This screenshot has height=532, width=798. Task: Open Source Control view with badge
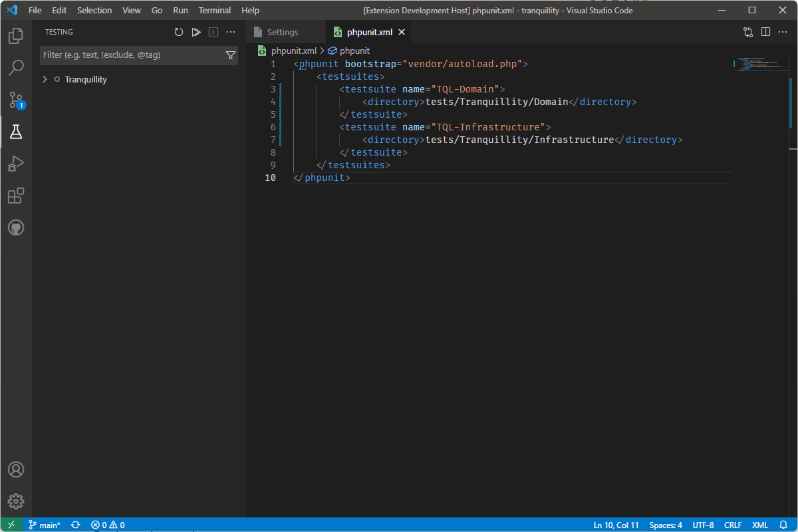click(x=16, y=100)
